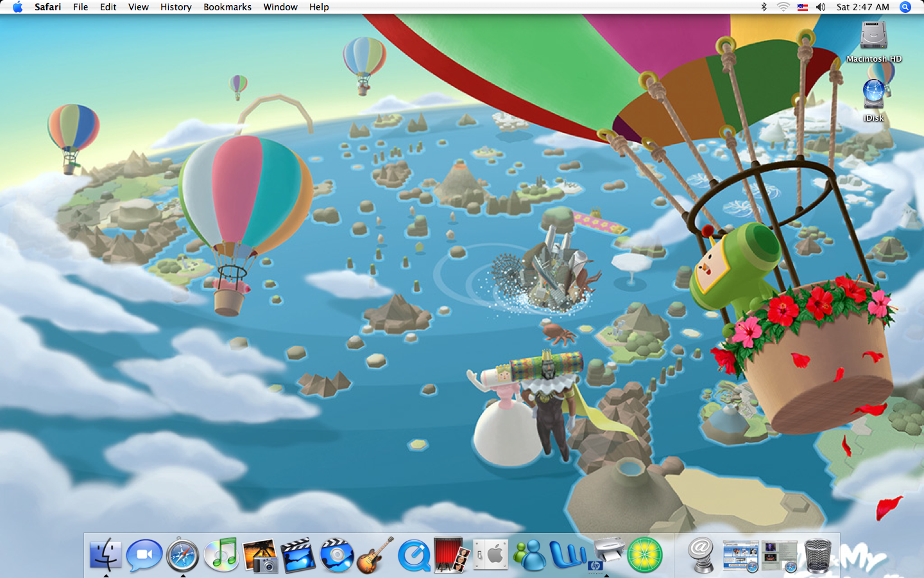Restore the first minimized Safari window in the dock
Screen dimensions: 924x578
coord(740,556)
